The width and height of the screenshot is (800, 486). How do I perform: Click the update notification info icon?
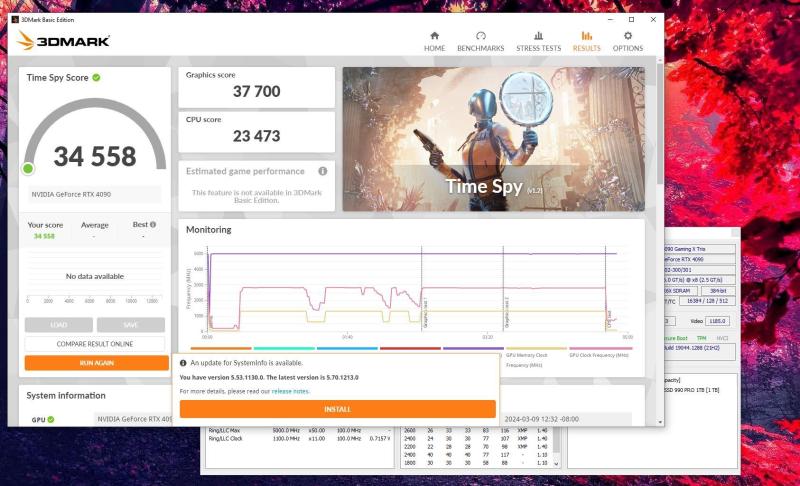click(183, 363)
